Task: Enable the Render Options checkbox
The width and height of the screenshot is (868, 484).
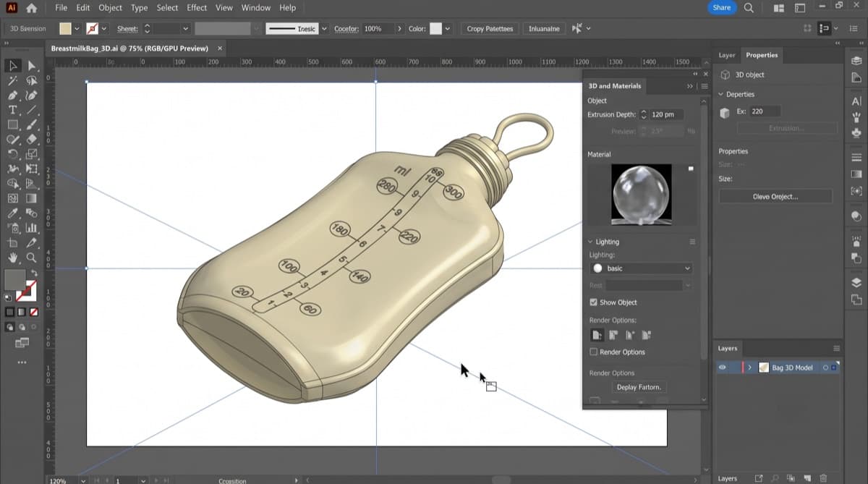Action: (x=594, y=352)
